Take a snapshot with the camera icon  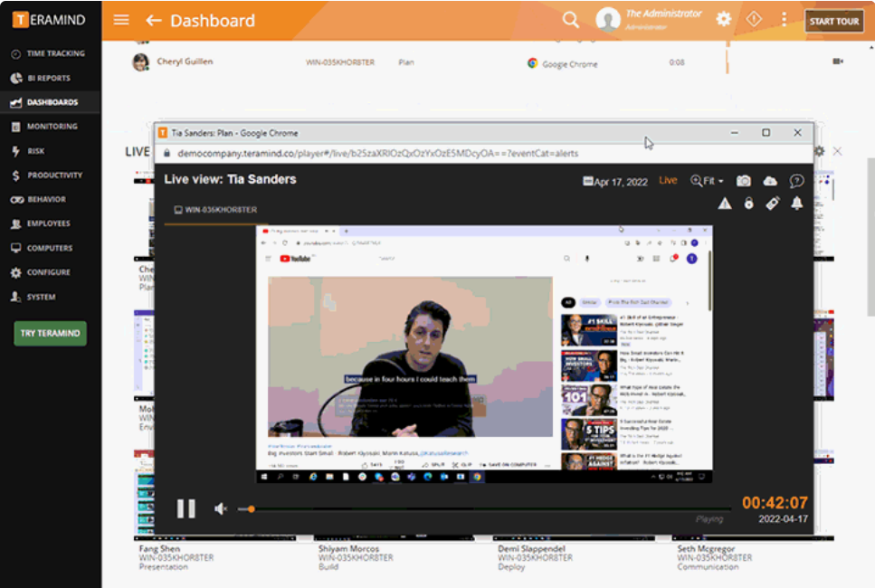(x=743, y=181)
